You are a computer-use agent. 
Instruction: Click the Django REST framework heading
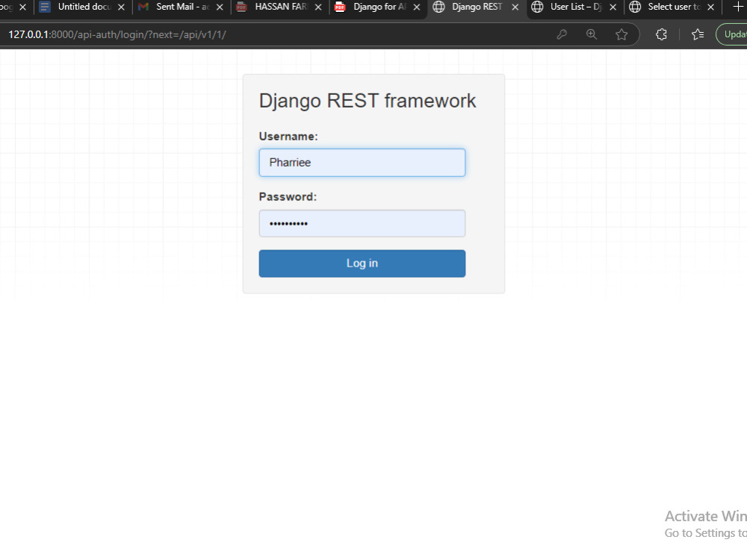[368, 101]
